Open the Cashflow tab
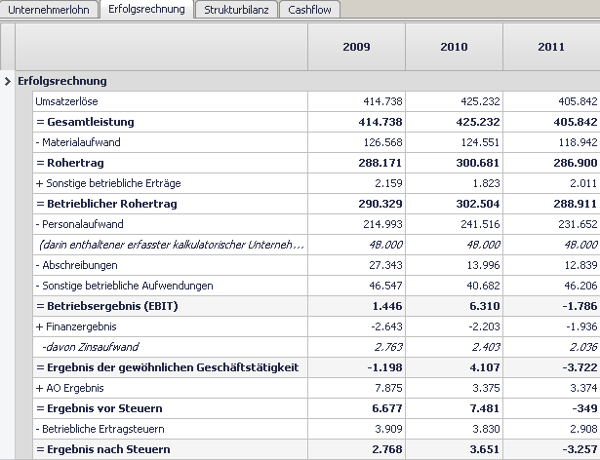 [x=310, y=10]
